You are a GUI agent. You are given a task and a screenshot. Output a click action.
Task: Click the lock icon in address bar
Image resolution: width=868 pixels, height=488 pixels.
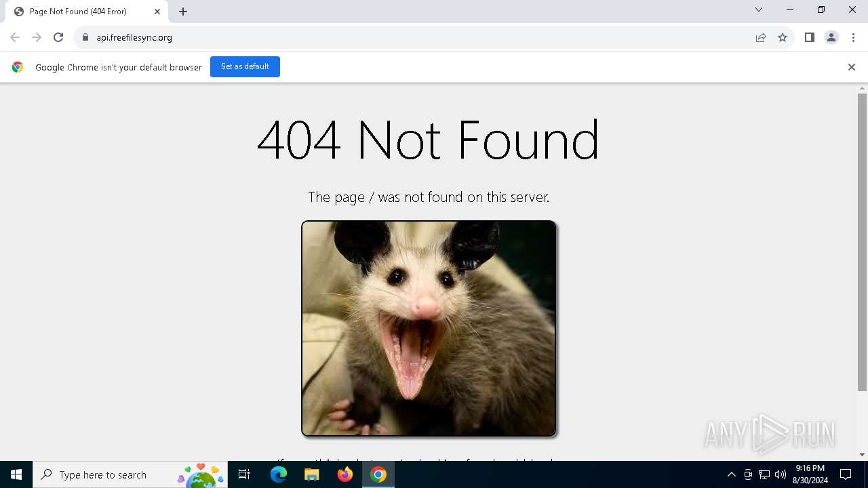point(85,37)
